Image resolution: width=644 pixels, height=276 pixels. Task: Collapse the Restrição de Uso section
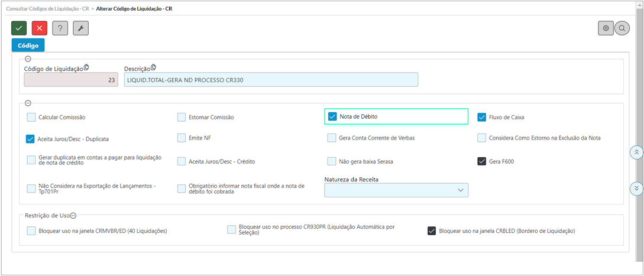73,215
